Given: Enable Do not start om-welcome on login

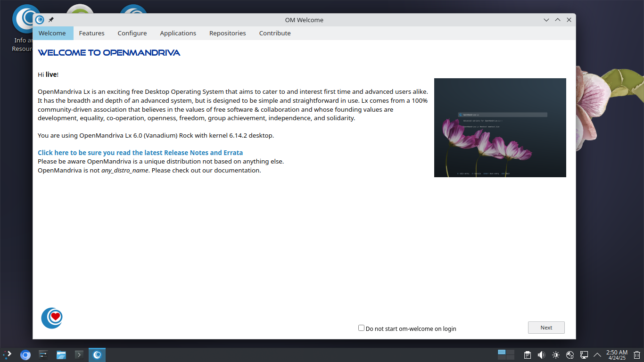Looking at the screenshot, I should (361, 328).
